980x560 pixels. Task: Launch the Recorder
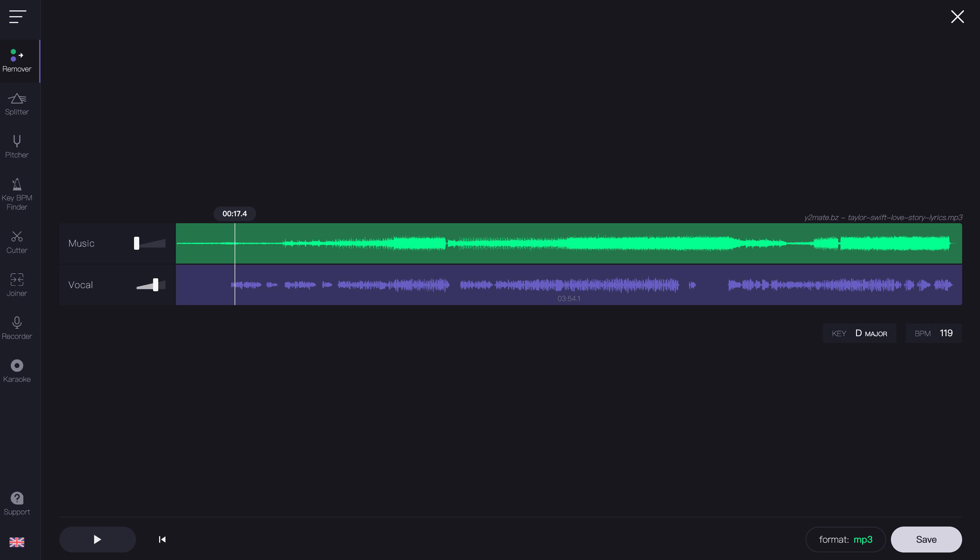pyautogui.click(x=17, y=328)
